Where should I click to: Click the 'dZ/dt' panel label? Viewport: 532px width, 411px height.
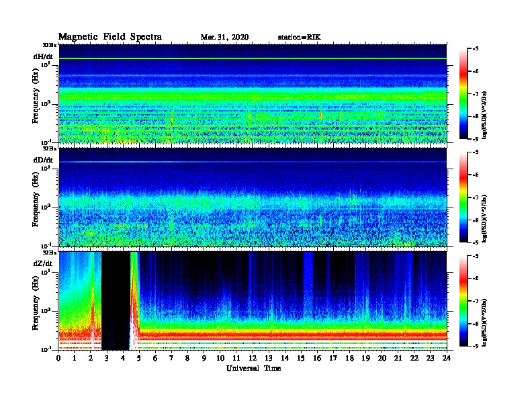point(43,263)
